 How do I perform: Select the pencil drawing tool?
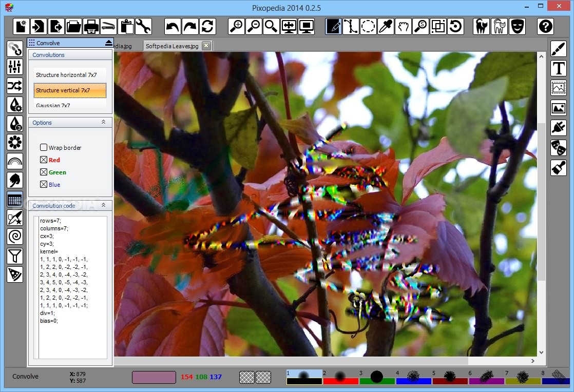click(x=334, y=26)
